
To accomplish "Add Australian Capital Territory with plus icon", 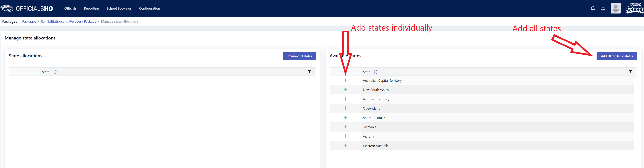I will (x=346, y=80).
